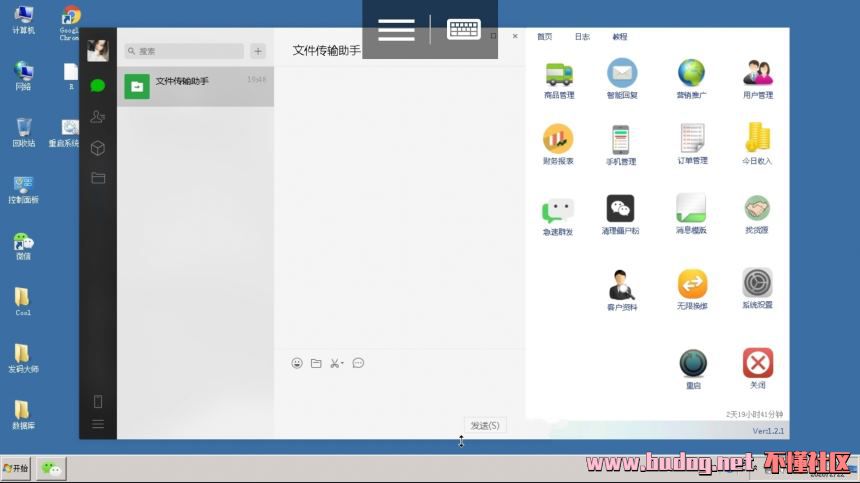Open the 重启系统 desktop icon

coord(64,134)
